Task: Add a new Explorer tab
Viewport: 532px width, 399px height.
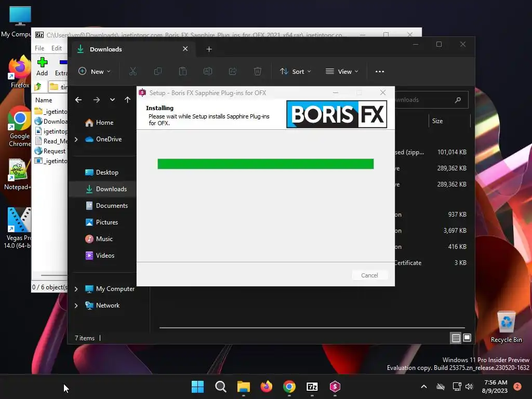Action: pyautogui.click(x=209, y=49)
